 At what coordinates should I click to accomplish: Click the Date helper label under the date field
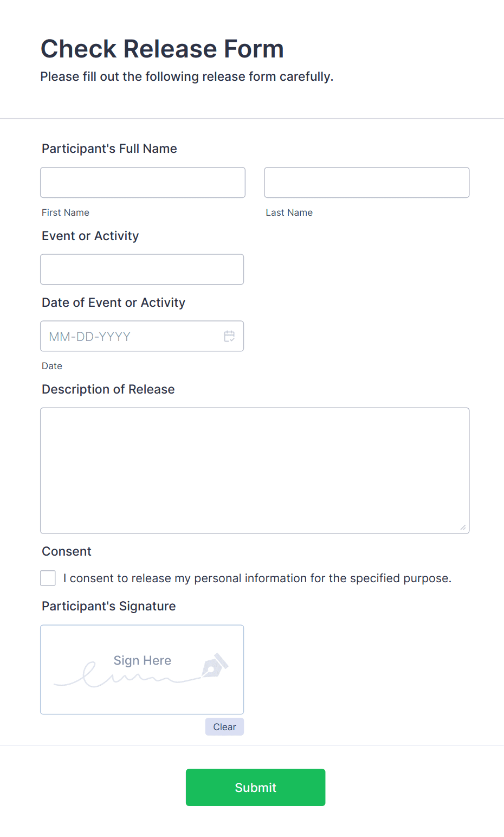(51, 366)
